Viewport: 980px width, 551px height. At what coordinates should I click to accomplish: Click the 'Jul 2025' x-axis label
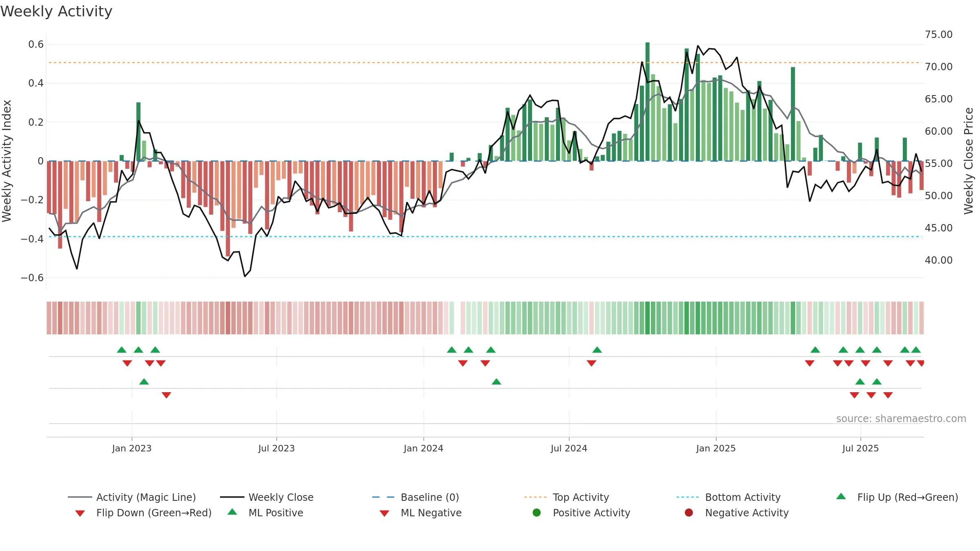click(860, 448)
